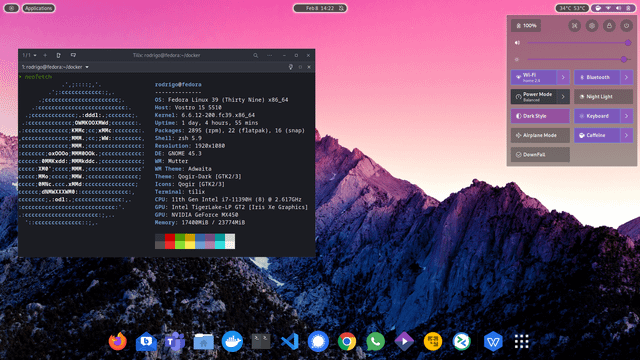Select the 'OS: Fedora Linux 39' line
Screen dimensions: 640x360
tap(221, 100)
